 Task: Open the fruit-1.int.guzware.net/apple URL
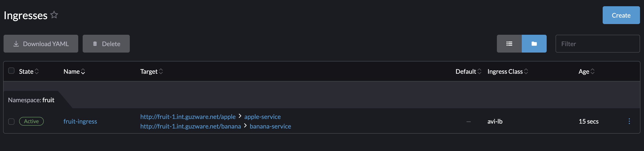click(x=188, y=117)
